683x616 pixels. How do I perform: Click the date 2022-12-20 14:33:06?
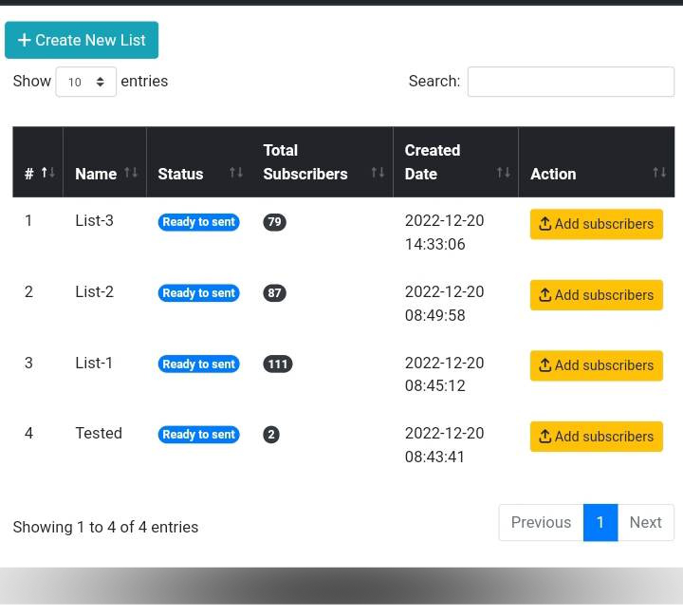444,233
